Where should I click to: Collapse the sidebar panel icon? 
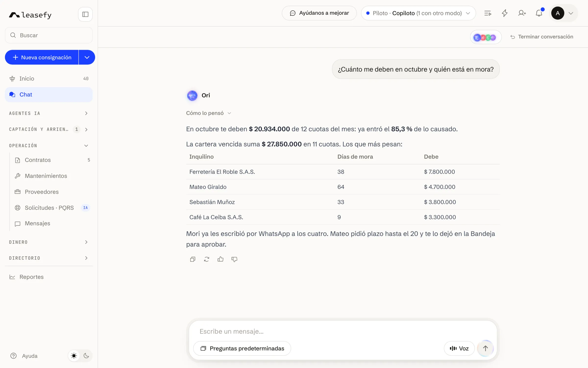coord(85,14)
